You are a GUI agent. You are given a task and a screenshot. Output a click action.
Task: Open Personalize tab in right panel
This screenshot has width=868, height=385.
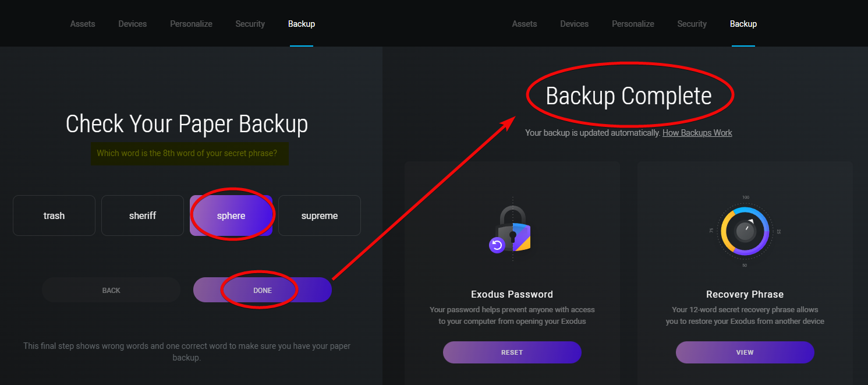633,24
